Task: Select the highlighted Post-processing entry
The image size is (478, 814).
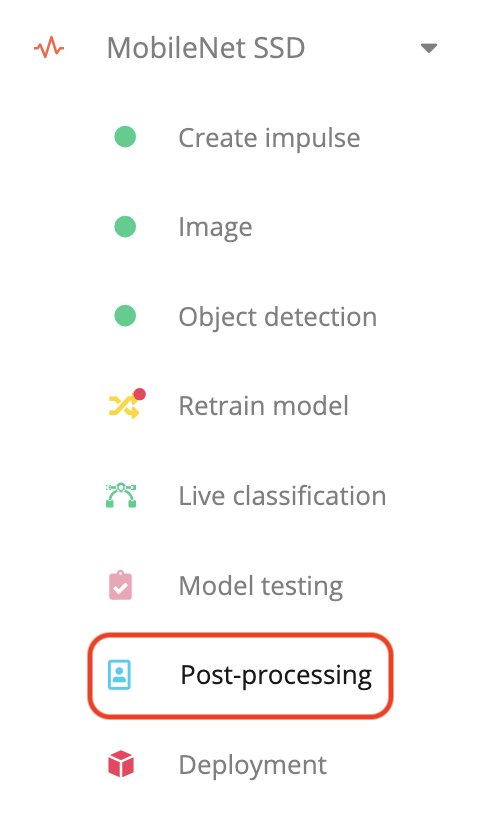Action: (241, 675)
